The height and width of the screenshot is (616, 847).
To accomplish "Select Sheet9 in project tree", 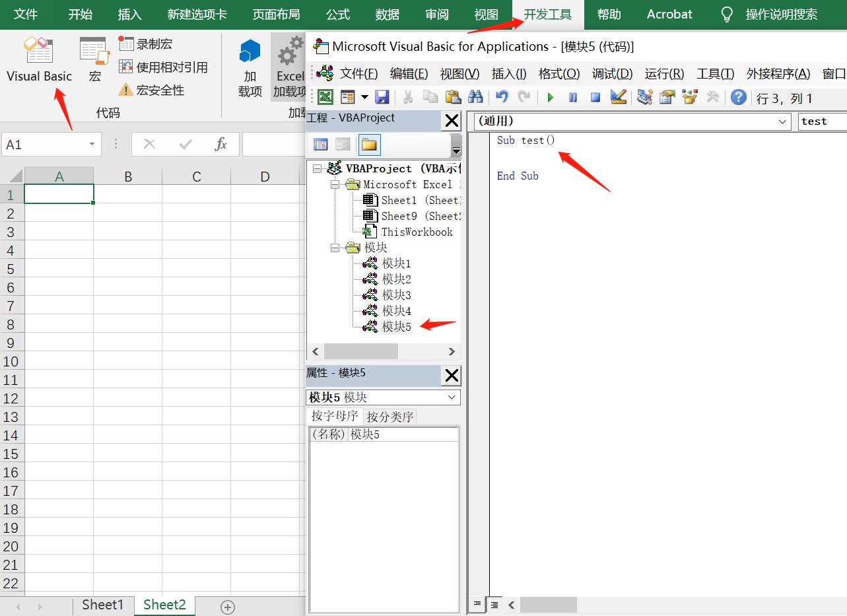I will (x=411, y=216).
